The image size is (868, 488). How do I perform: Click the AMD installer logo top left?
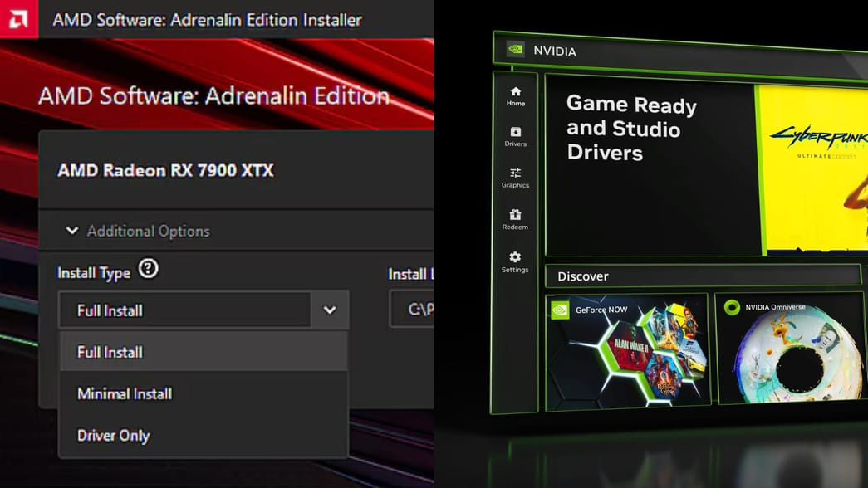pos(18,18)
